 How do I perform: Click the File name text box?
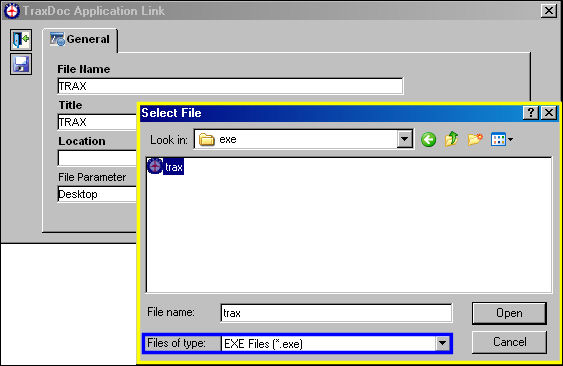click(x=336, y=313)
